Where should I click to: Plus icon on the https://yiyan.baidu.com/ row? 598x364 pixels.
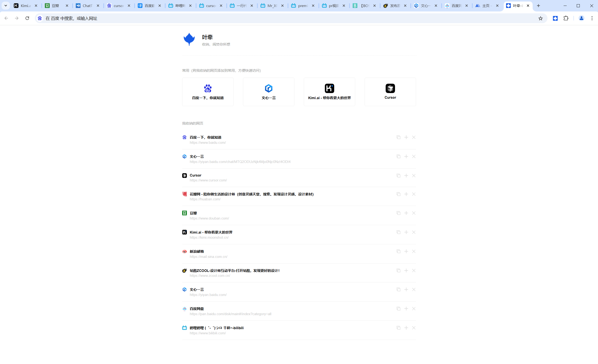pyautogui.click(x=406, y=289)
